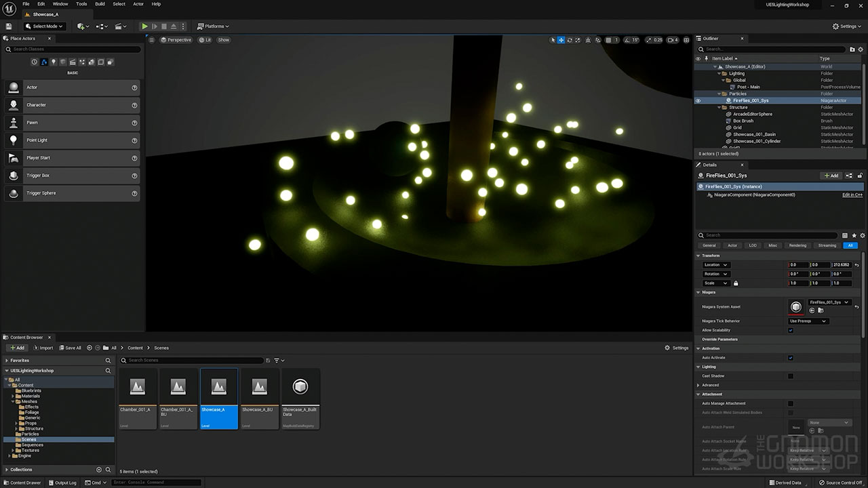Click the Import button in Content Browser
This screenshot has width=868, height=488.
[43, 348]
